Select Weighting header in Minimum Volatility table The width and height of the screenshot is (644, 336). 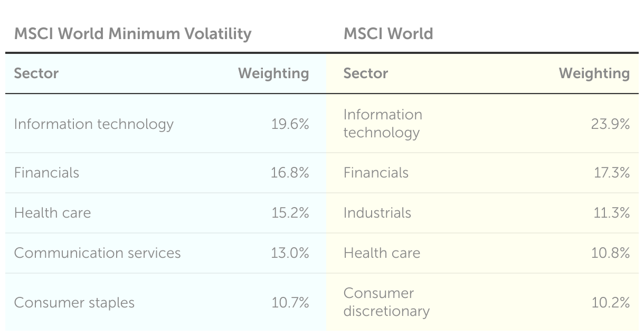pos(273,73)
